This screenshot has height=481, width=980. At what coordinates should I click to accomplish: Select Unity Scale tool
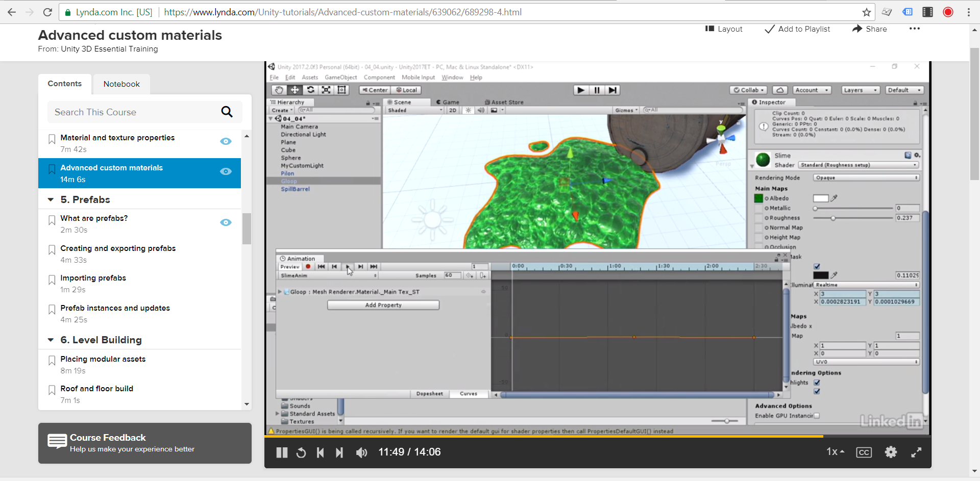click(326, 90)
